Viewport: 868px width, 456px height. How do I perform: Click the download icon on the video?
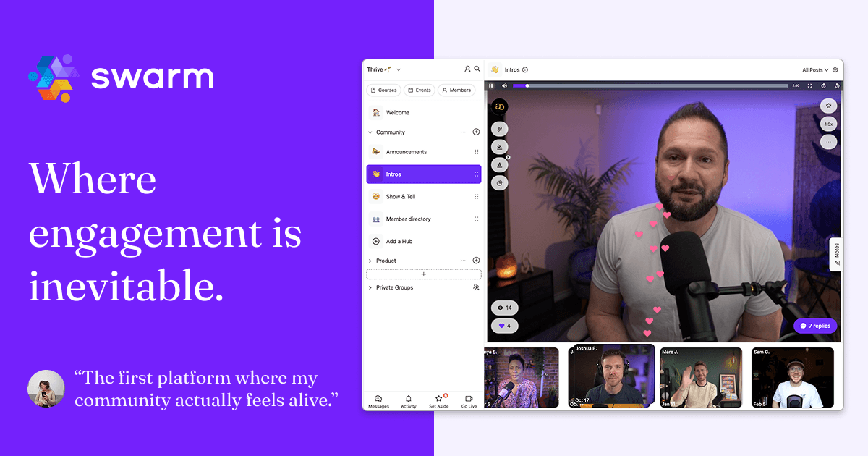coord(499,147)
